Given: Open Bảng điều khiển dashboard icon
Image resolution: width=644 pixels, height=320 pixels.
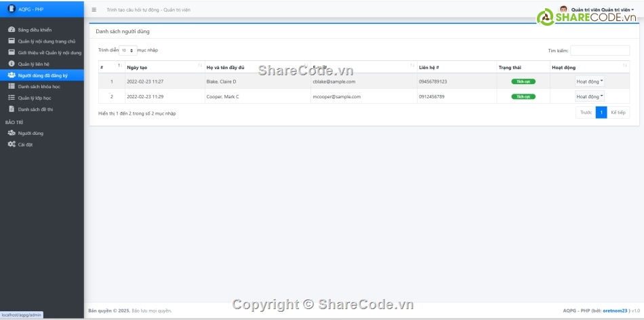Looking at the screenshot, I should (12, 30).
